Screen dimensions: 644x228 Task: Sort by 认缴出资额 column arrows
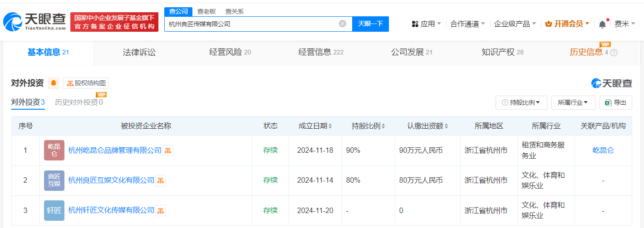coord(447,126)
